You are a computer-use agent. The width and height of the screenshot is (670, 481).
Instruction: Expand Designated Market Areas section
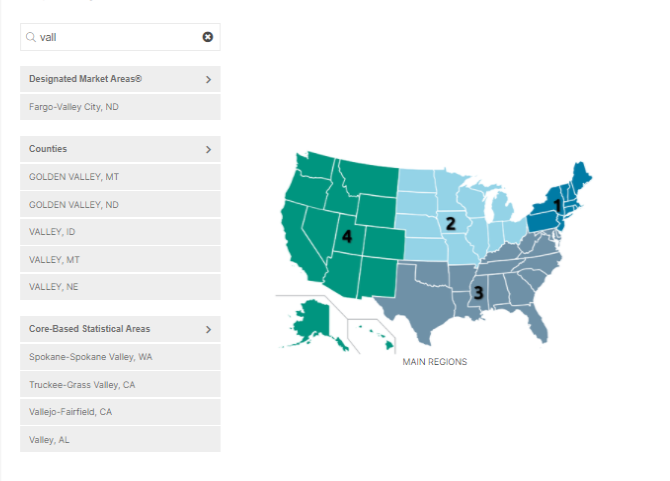point(208,79)
